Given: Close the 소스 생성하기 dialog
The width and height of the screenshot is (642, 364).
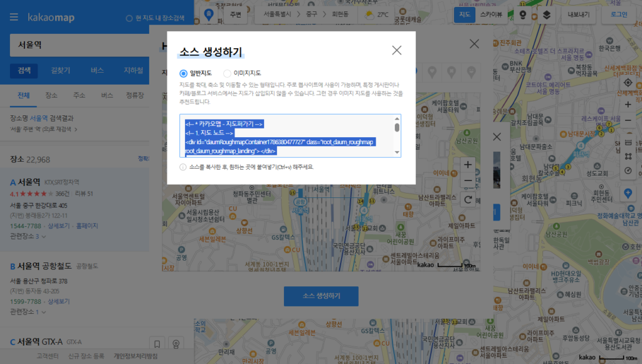Looking at the screenshot, I should pos(396,50).
